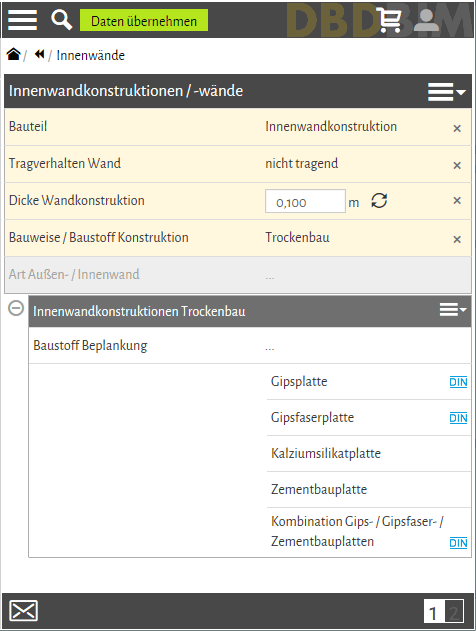Collapse the Innenwandkonstruktionen Trockenbau section
Screen dimensions: 476x631
coord(16,309)
